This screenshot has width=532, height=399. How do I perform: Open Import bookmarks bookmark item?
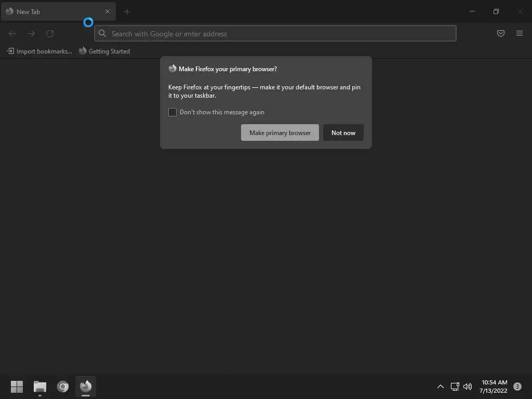coord(39,51)
